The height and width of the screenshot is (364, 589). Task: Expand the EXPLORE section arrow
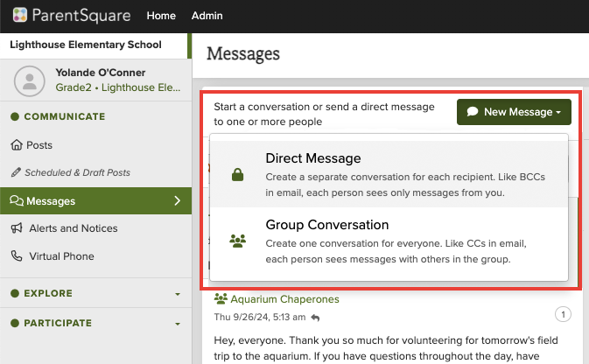point(178,294)
